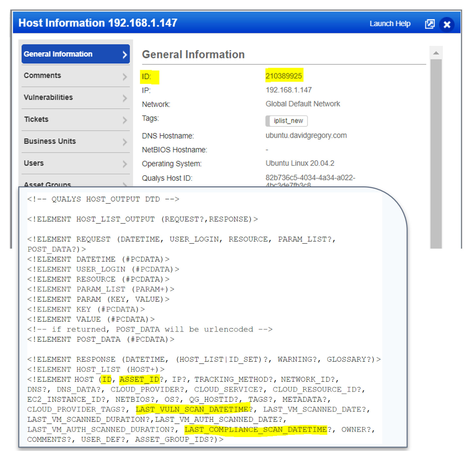Click the Launch Help link
The height and width of the screenshot is (451, 476).
tap(390, 24)
